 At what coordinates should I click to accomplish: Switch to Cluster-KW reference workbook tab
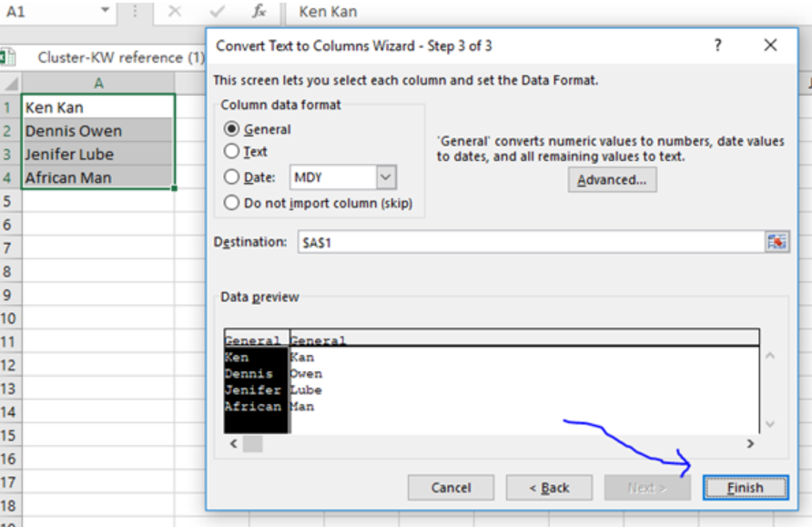coord(120,57)
